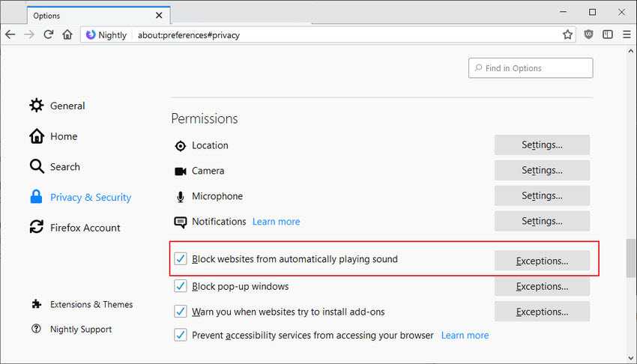Go to the browser home page icon
Viewport: 637px width, 364px height.
pos(67,35)
